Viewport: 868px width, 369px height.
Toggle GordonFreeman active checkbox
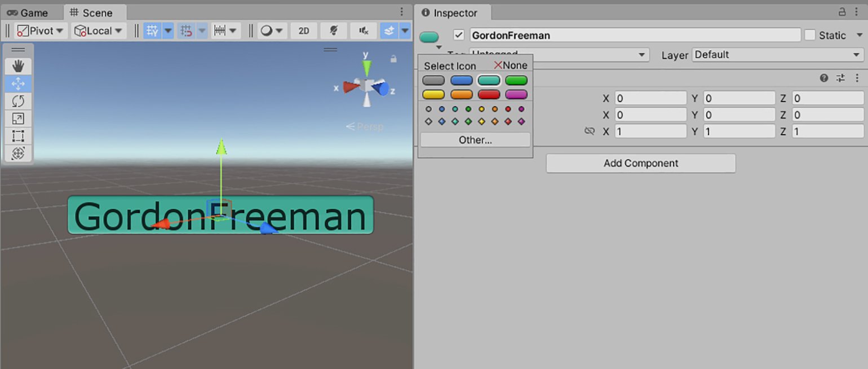[459, 35]
